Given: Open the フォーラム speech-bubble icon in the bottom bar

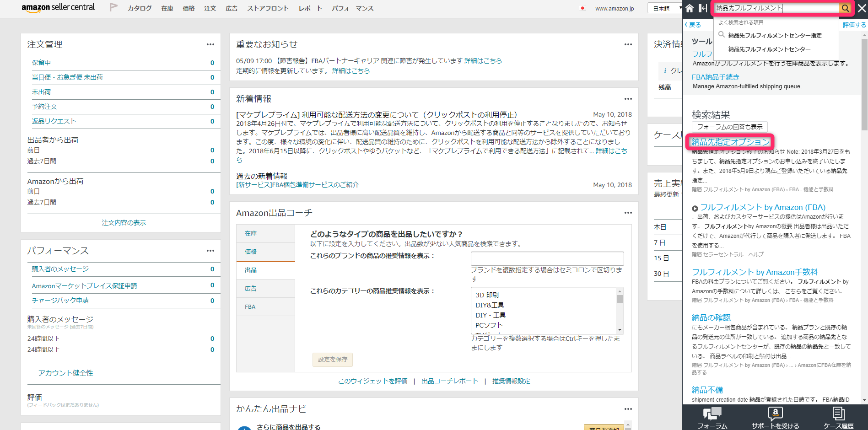Looking at the screenshot, I should pyautogui.click(x=712, y=413).
